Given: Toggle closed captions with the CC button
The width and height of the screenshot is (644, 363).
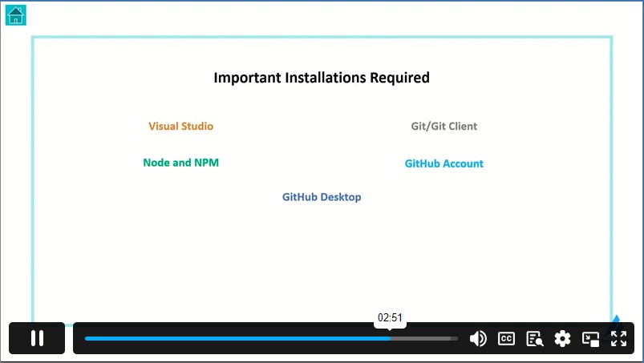Looking at the screenshot, I should click(506, 339).
